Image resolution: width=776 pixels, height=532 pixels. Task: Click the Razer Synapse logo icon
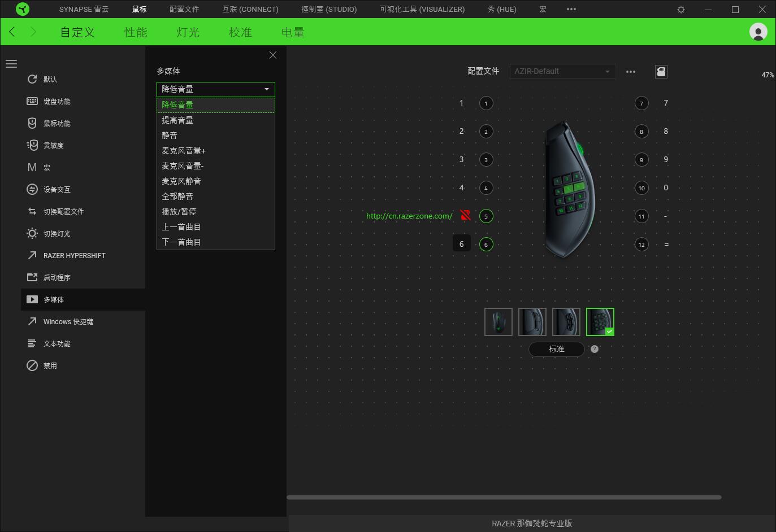click(23, 9)
